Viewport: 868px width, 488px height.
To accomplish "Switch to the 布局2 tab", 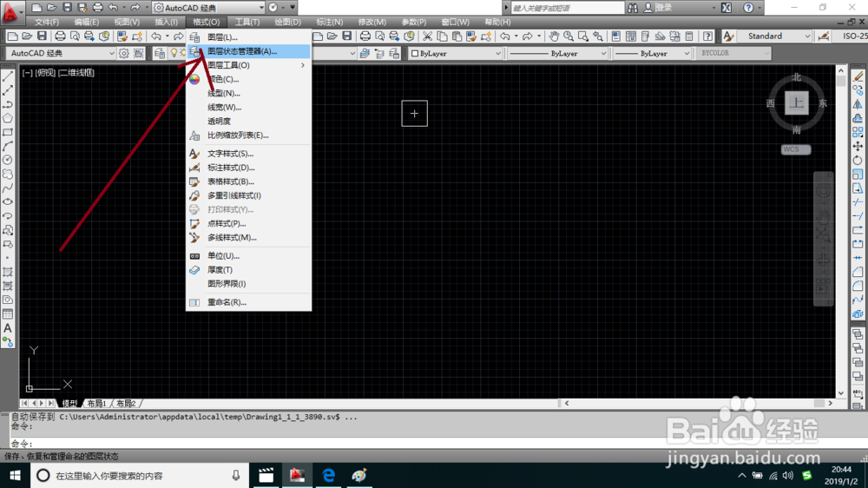I will 126,404.
